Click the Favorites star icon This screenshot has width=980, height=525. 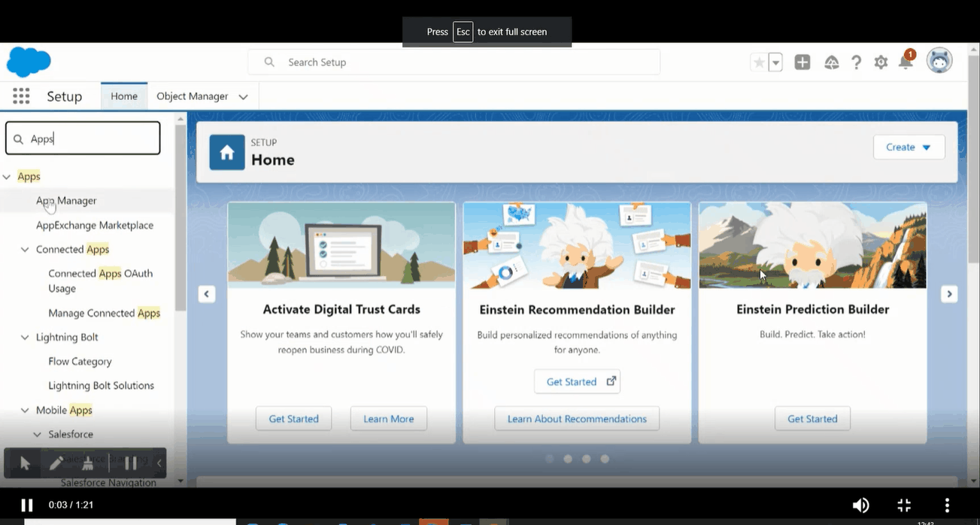(x=759, y=62)
